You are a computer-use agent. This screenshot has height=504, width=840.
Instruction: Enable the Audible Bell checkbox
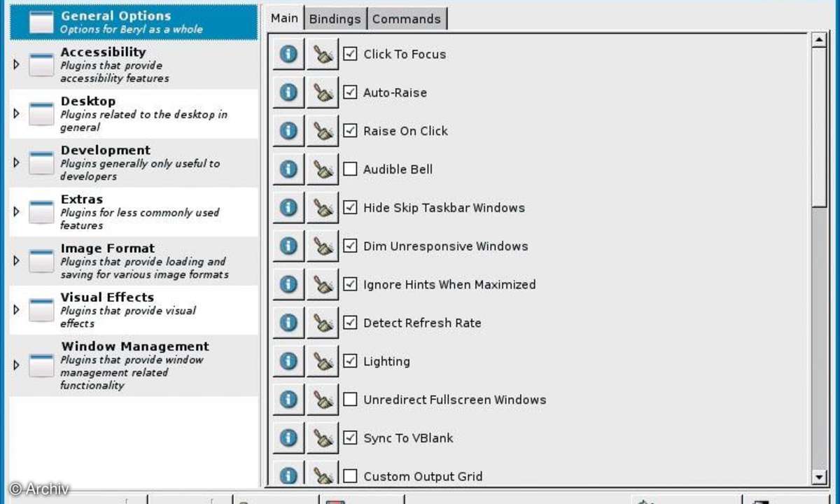coord(351,169)
